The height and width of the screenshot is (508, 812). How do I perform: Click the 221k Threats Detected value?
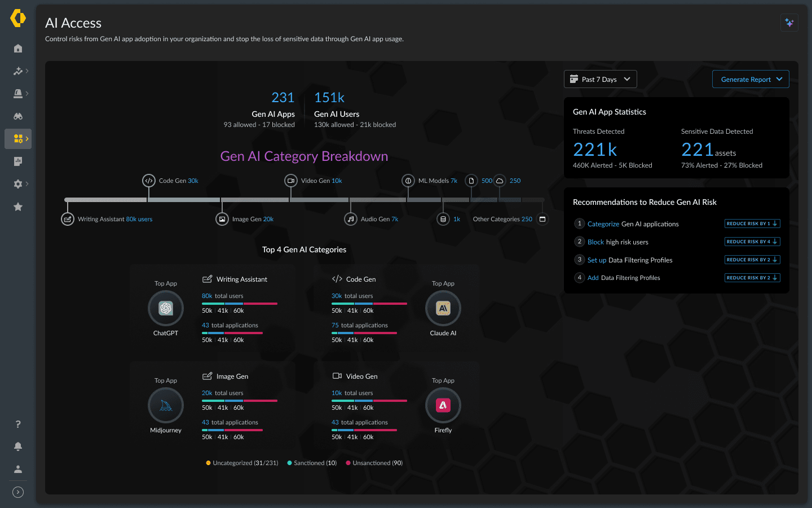pyautogui.click(x=595, y=150)
